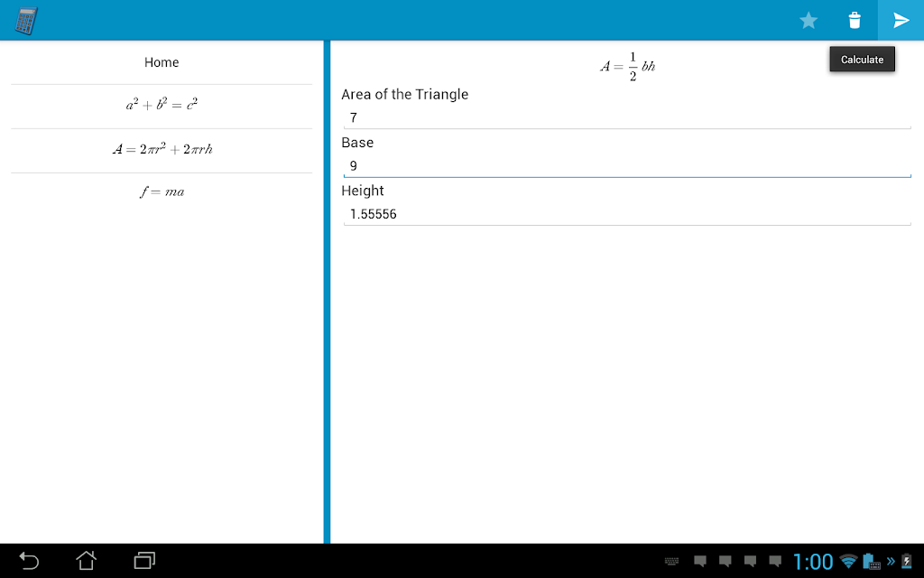924x578 pixels.
Task: Tap the Calculate tooltip label
Action: click(862, 60)
